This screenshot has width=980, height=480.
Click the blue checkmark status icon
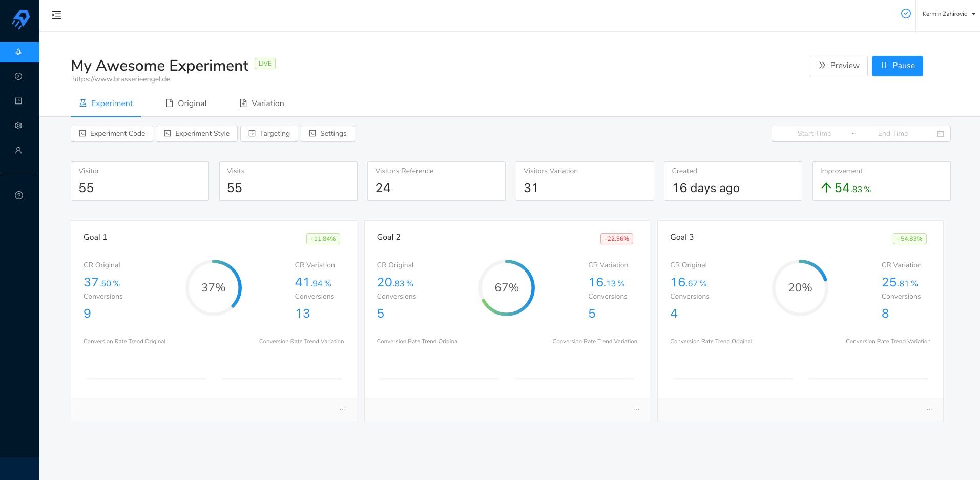point(906,14)
